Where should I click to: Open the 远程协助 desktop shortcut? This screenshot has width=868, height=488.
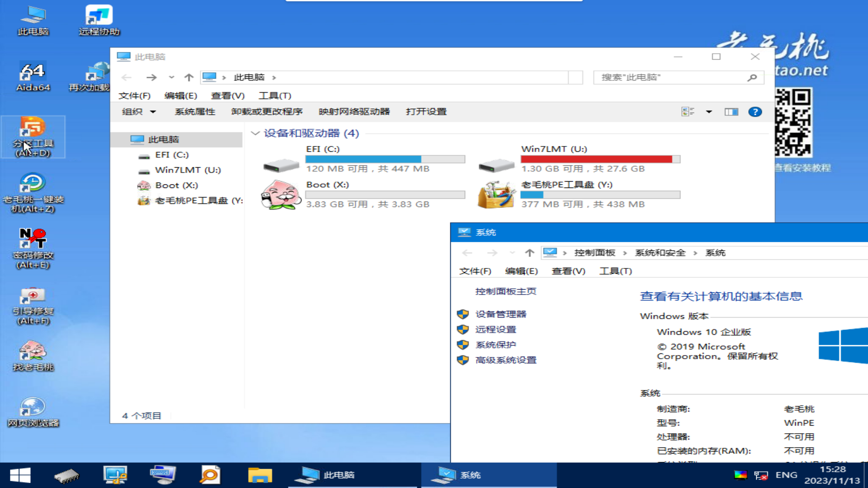[99, 21]
